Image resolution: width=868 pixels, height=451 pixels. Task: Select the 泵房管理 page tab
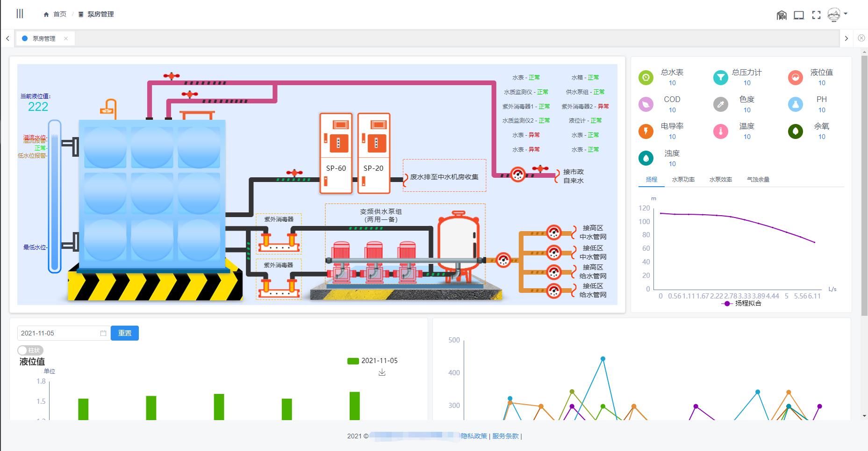43,38
